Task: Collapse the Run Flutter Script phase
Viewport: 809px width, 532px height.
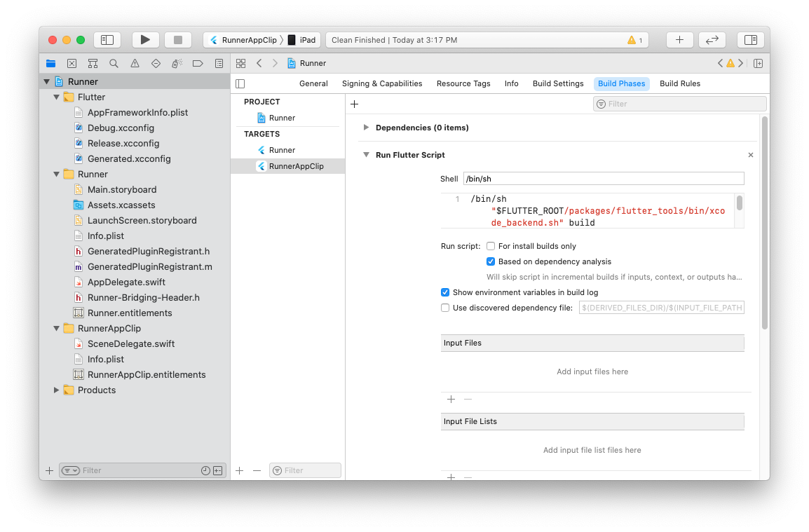Action: (x=366, y=155)
